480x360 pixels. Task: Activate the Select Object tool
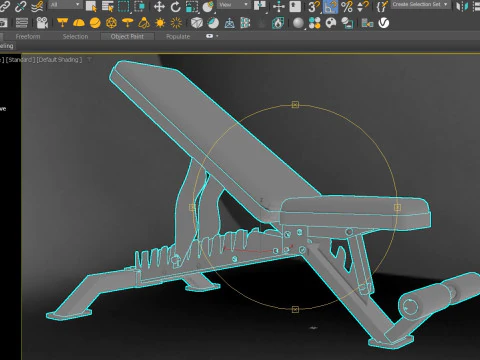[x=91, y=6]
